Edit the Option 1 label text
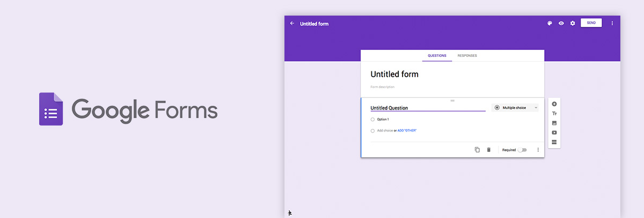 point(383,119)
